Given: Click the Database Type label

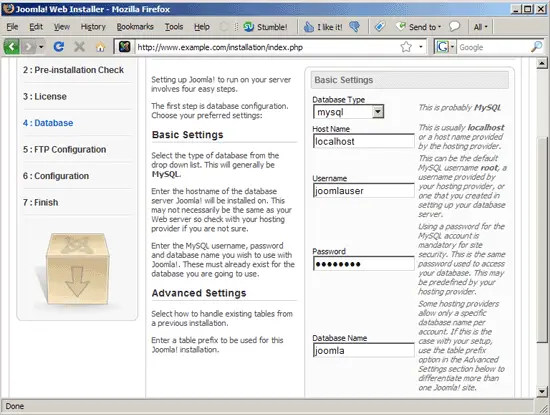Looking at the screenshot, I should (x=338, y=100).
